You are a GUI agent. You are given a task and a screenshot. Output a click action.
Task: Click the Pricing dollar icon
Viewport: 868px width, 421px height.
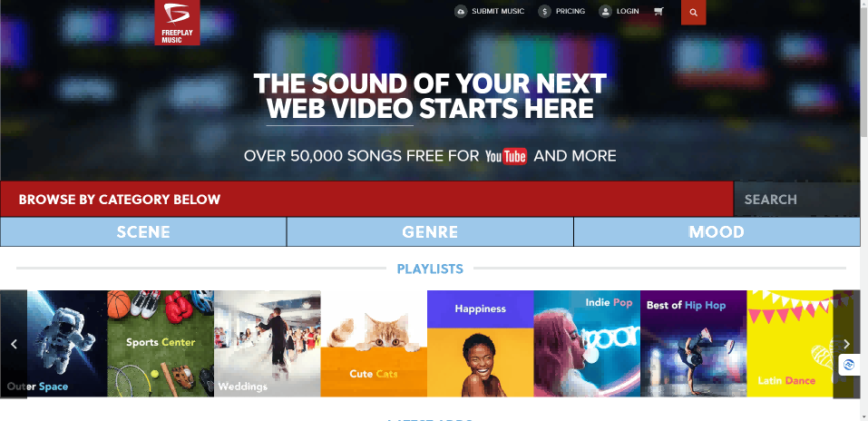[545, 11]
